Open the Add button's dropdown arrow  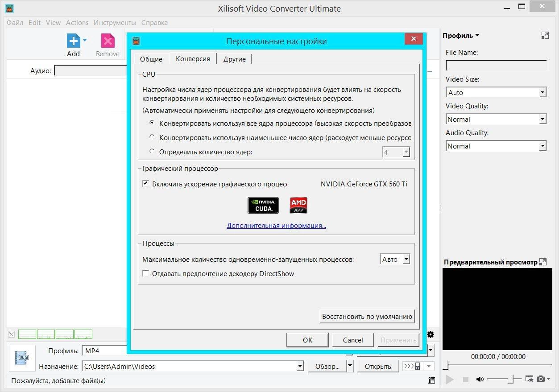[x=85, y=40]
